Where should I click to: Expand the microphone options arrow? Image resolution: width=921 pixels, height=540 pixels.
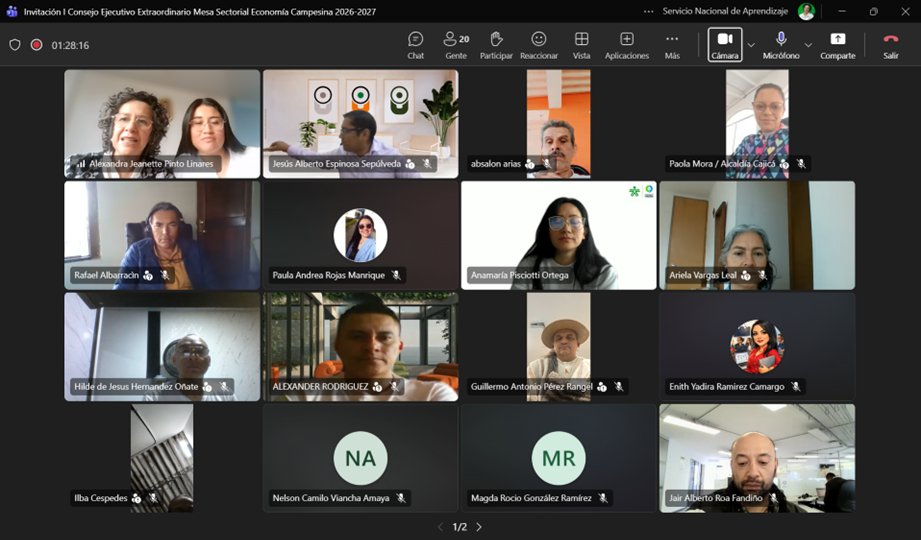coord(808,45)
